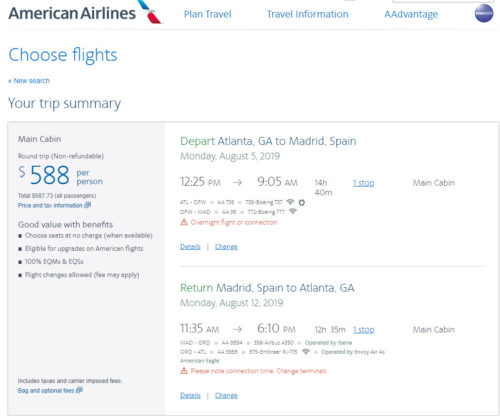This screenshot has width=500, height=416.
Task: View the departing flight's 1 stop details
Action: click(364, 183)
